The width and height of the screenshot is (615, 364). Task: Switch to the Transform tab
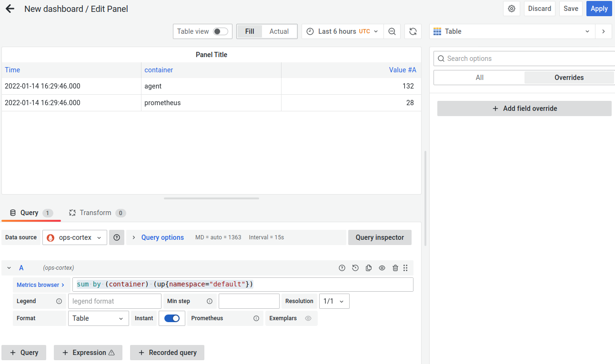click(97, 213)
